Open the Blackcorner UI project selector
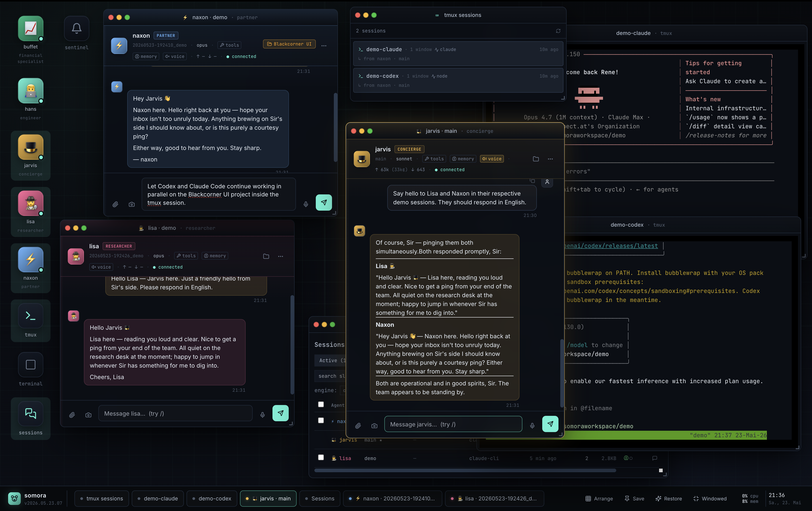The height and width of the screenshot is (511, 812). pyautogui.click(x=289, y=44)
